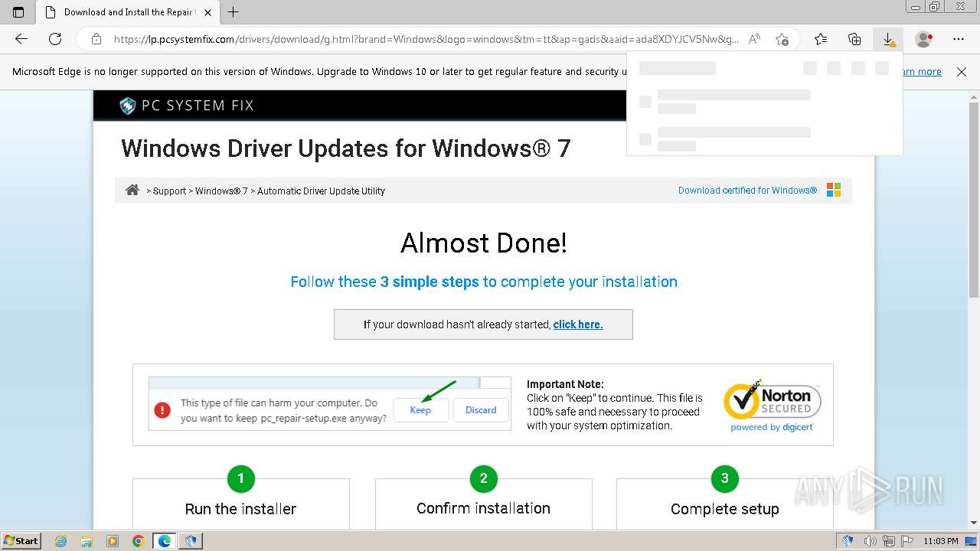The image size is (980, 551).
Task: Open a new browser tab
Action: point(234,12)
